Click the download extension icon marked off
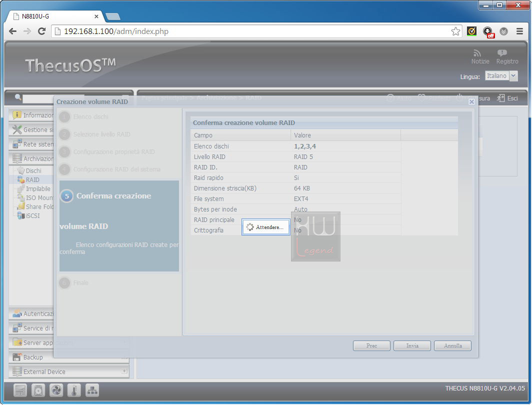532x405 pixels. coord(488,32)
